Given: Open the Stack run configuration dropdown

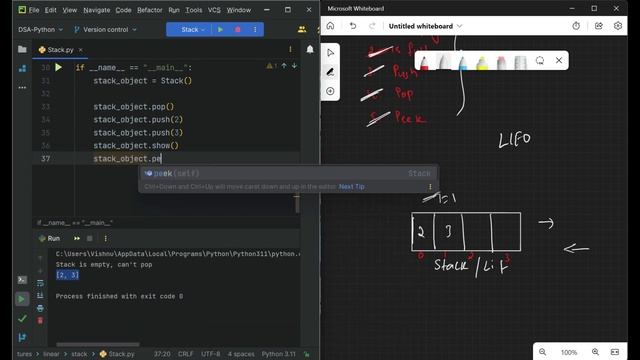Looking at the screenshot, I should [x=193, y=29].
